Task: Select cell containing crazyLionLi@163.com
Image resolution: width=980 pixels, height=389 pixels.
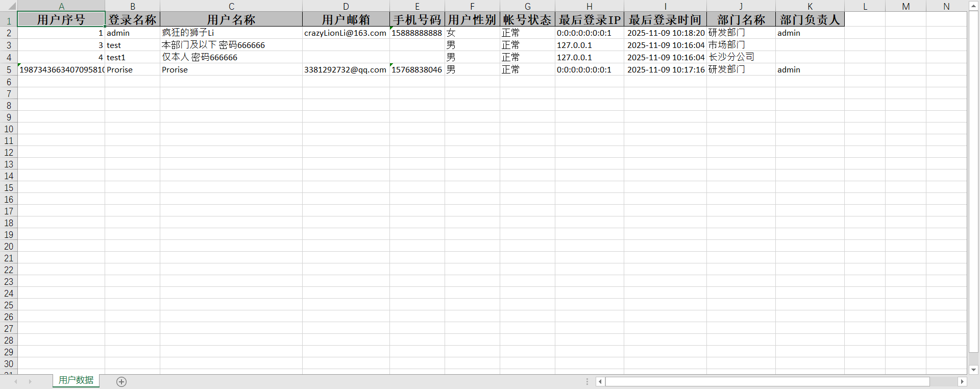Action: click(x=346, y=33)
